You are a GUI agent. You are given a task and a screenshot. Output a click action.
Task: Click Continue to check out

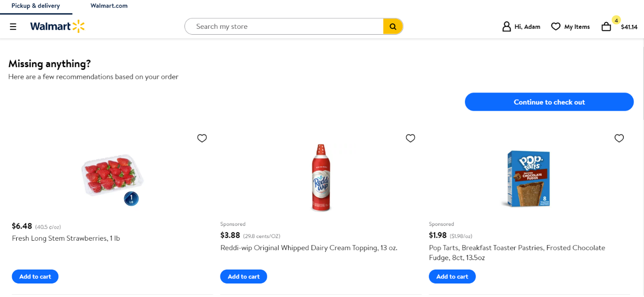point(549,102)
